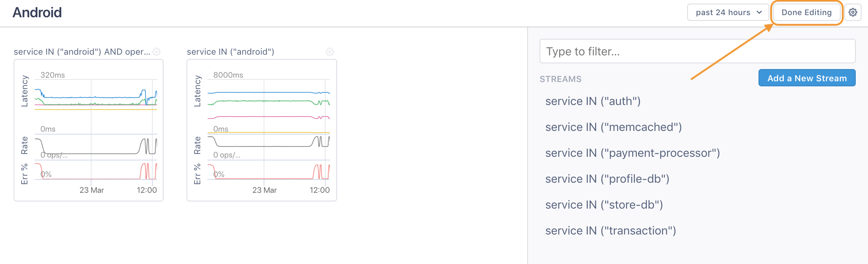Click the error percent graph in second chart
Viewport: 868px width, 264px height.
tap(268, 172)
